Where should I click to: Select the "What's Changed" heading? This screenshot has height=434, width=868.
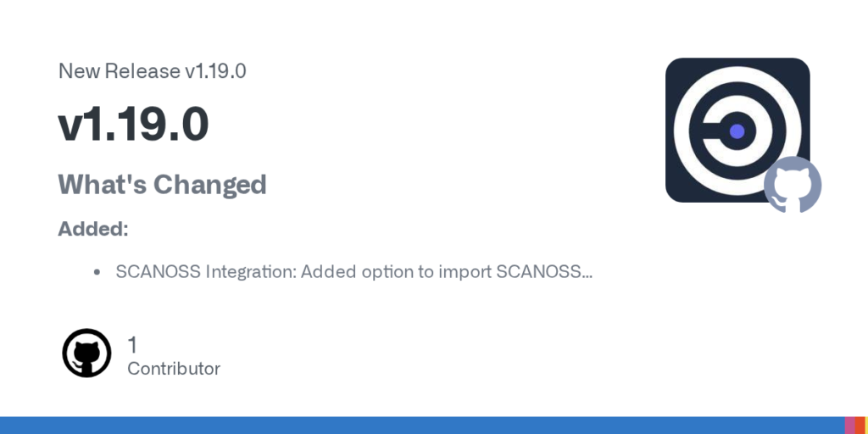click(x=162, y=184)
